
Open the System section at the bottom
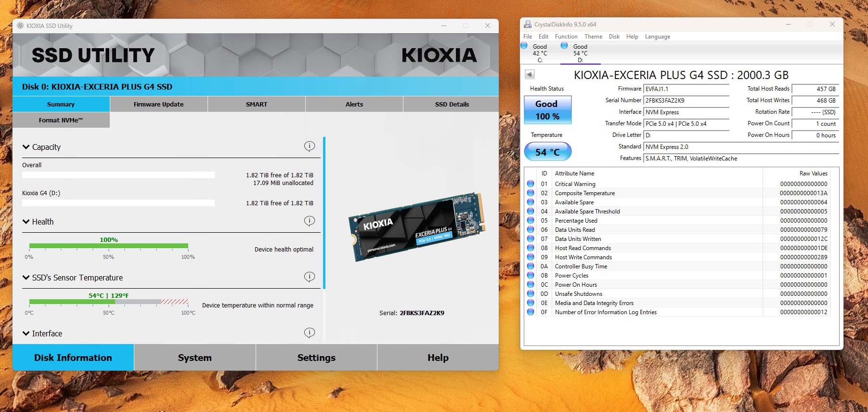pyautogui.click(x=194, y=358)
